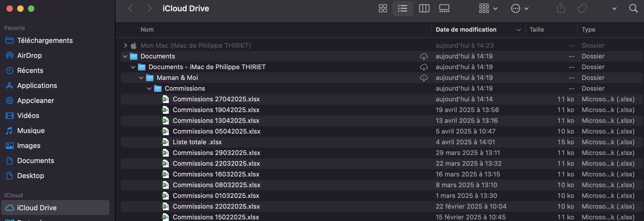
Task: Open Téléchargements in the sidebar
Action: (45, 40)
